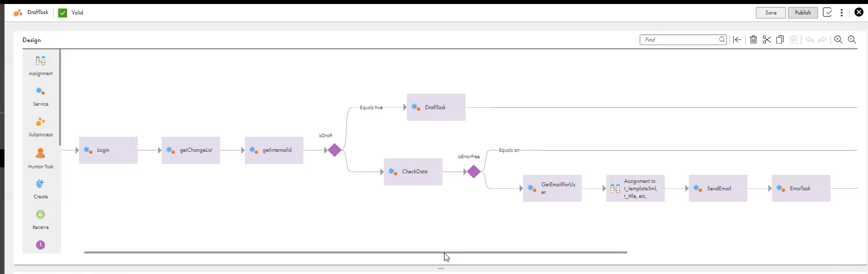Click the horizontal canvas scrollbar
The image size is (868, 274).
pyautogui.click(x=355, y=252)
